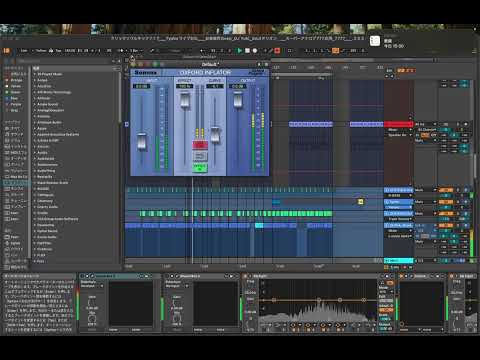Viewport: 480px width, 360px height.
Task: Open the hamburger menu at the far right of the top bar
Action: point(474,51)
